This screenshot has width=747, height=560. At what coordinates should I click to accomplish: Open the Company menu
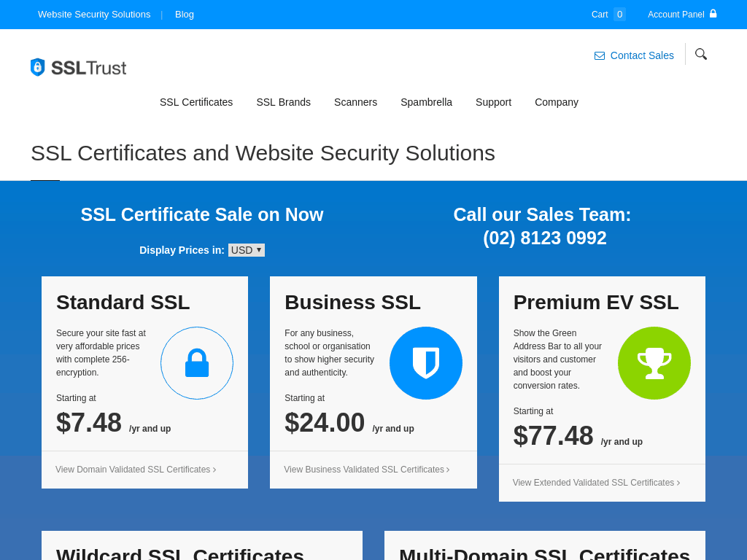click(557, 102)
